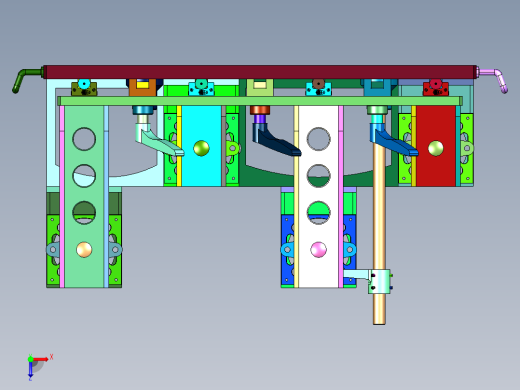Image resolution: width=520 pixels, height=390 pixels.
Task: Select the long light-green horizontal plate
Action: 260,101
